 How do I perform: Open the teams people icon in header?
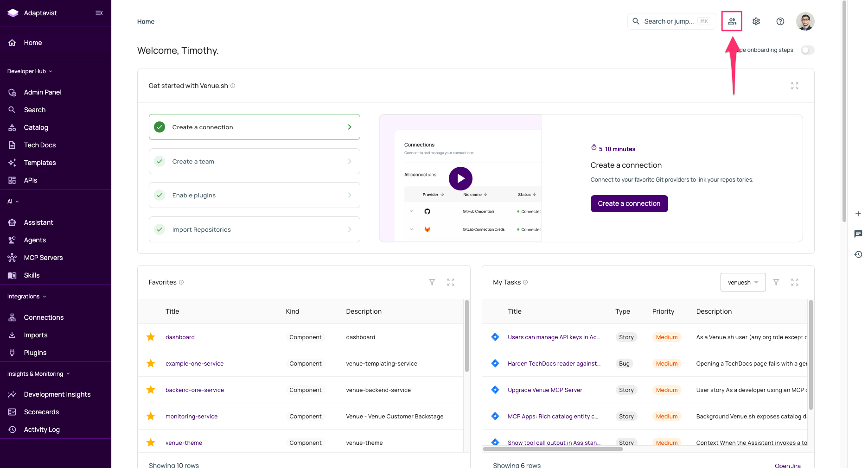click(732, 21)
